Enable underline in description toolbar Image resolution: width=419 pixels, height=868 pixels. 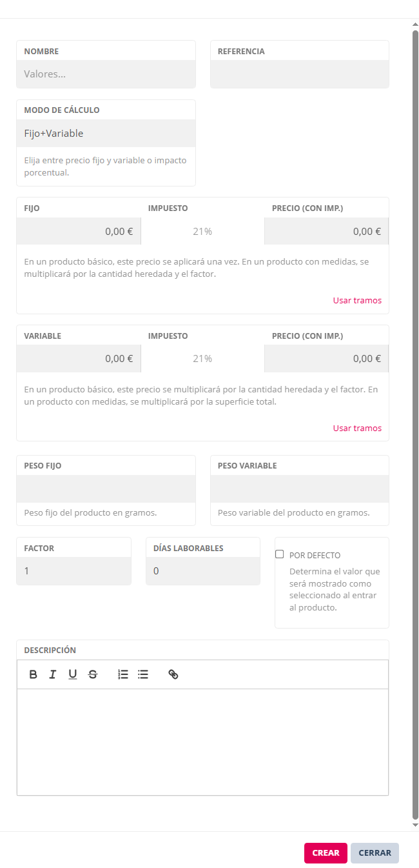(x=73, y=674)
